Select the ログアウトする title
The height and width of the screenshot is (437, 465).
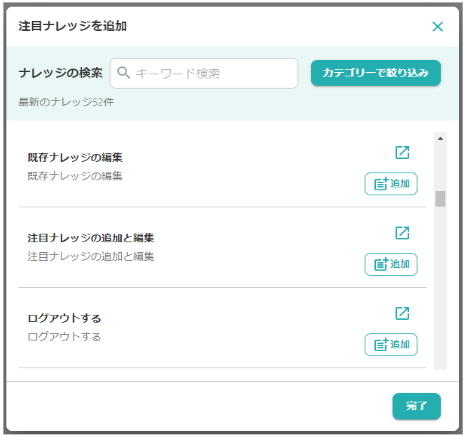64,318
